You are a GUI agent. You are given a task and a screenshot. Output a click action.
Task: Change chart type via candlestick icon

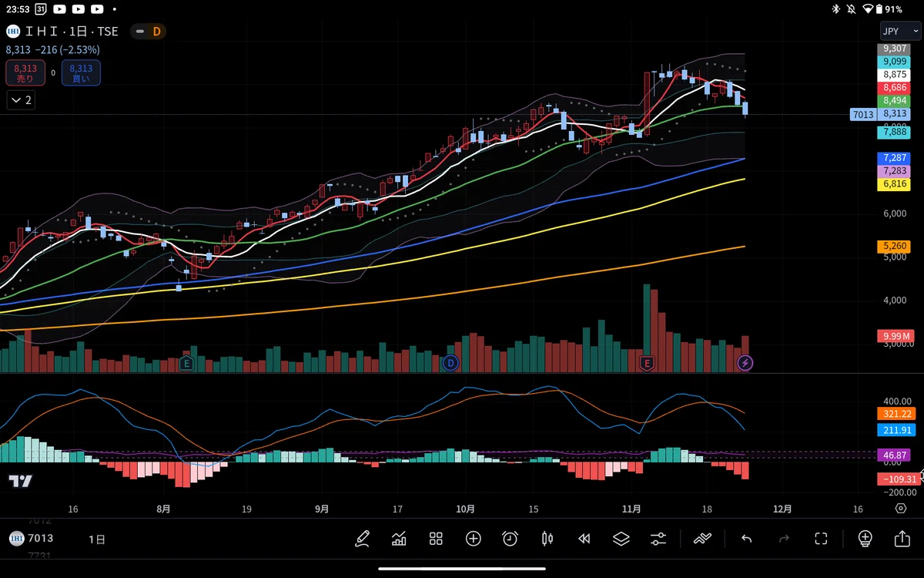click(x=547, y=539)
